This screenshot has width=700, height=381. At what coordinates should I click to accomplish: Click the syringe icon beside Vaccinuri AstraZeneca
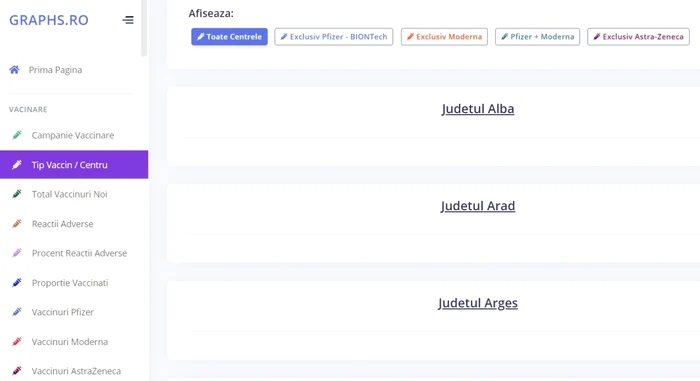click(17, 371)
